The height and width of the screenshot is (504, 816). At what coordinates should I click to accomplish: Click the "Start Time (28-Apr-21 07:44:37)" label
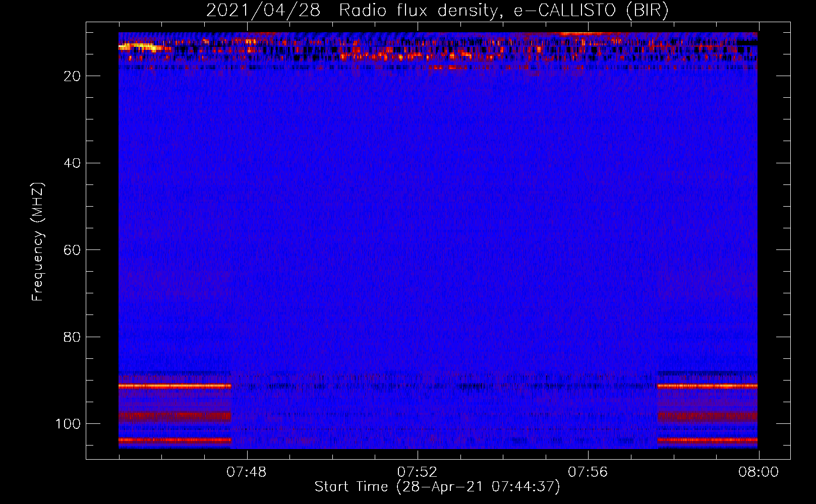[x=437, y=487]
